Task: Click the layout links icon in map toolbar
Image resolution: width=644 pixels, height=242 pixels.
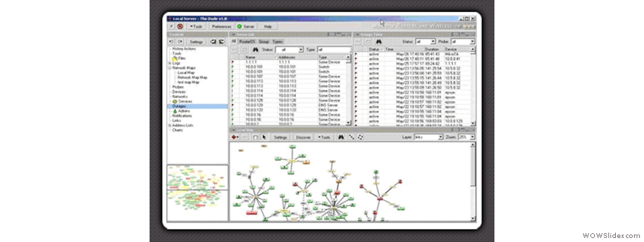Action: point(352,137)
